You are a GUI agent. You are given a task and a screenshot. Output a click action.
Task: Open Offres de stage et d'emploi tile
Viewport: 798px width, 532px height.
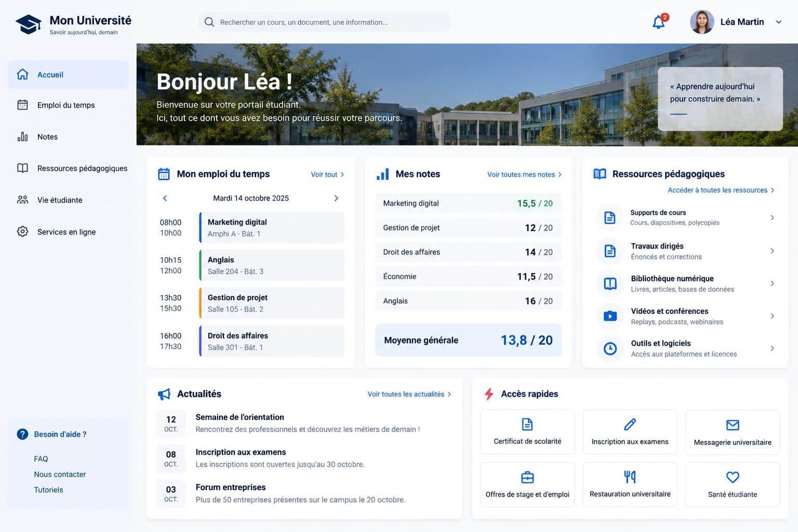point(527,485)
